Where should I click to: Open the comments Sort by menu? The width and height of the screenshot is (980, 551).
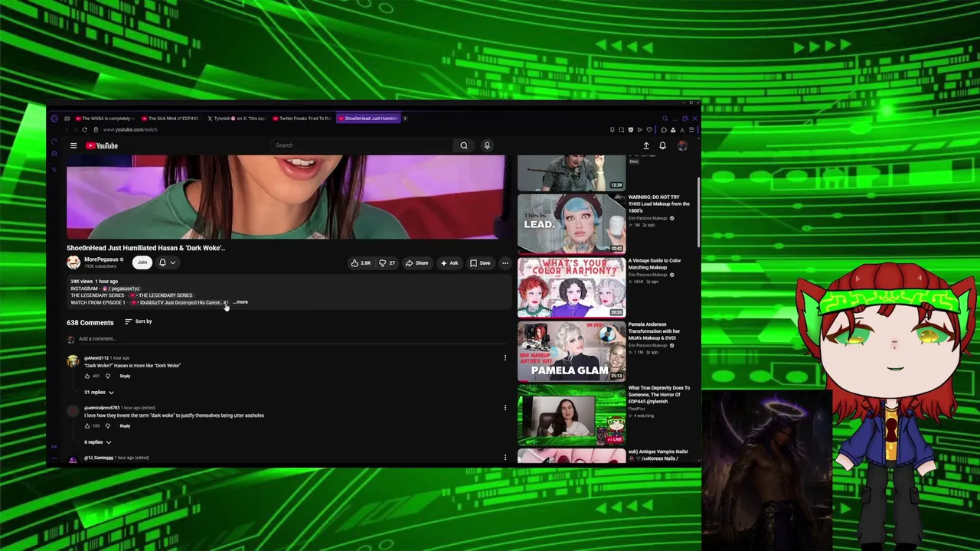pos(139,321)
